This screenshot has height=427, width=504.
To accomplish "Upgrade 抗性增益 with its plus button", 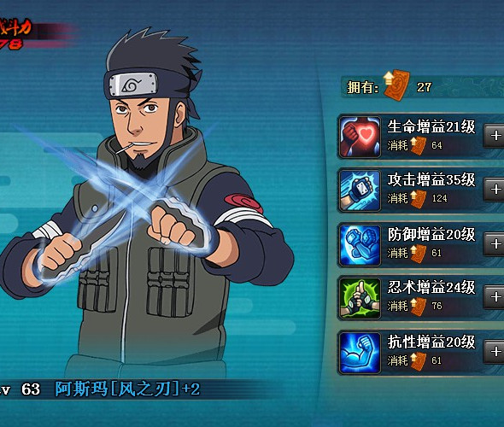I will tap(495, 352).
